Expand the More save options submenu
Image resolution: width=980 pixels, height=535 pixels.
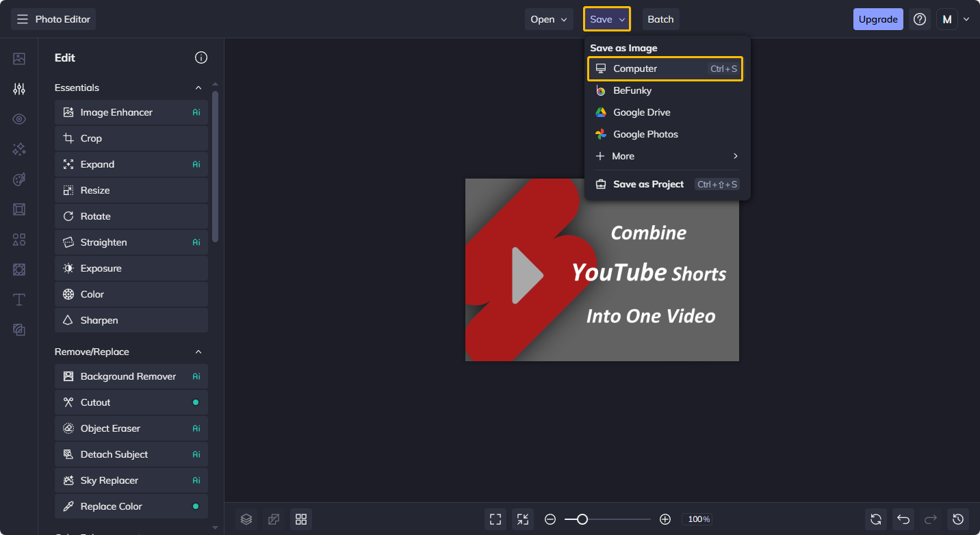click(667, 156)
